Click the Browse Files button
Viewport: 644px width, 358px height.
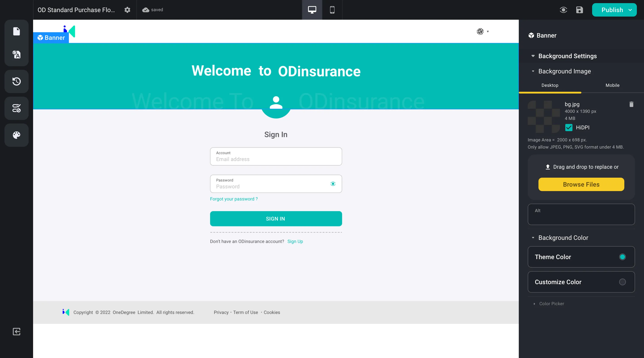[x=581, y=184]
